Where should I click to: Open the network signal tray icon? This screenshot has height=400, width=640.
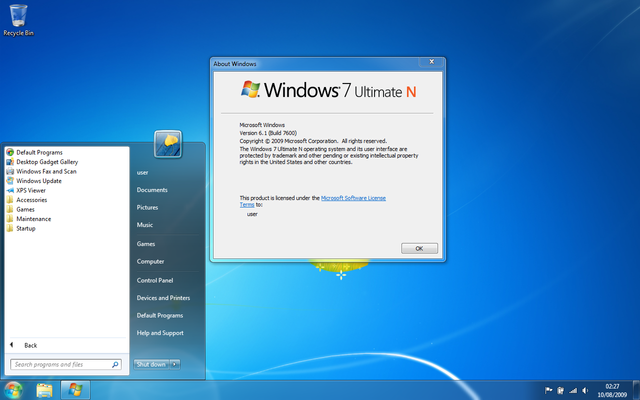pos(573,391)
